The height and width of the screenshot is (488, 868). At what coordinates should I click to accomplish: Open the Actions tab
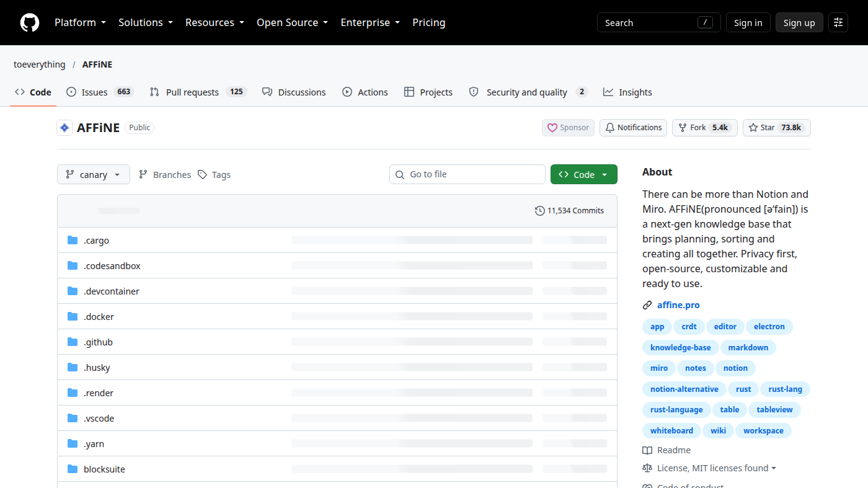365,92
